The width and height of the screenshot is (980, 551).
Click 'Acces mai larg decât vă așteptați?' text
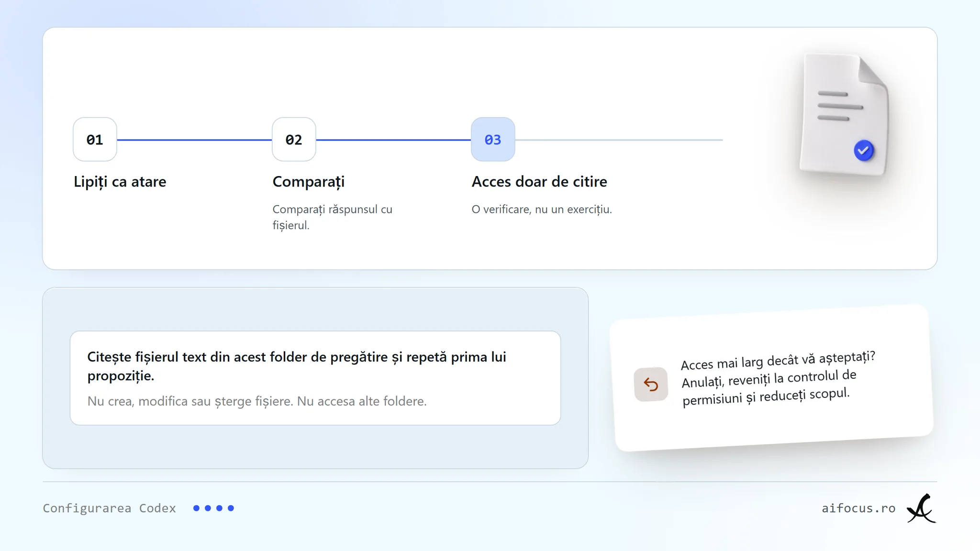click(x=778, y=360)
